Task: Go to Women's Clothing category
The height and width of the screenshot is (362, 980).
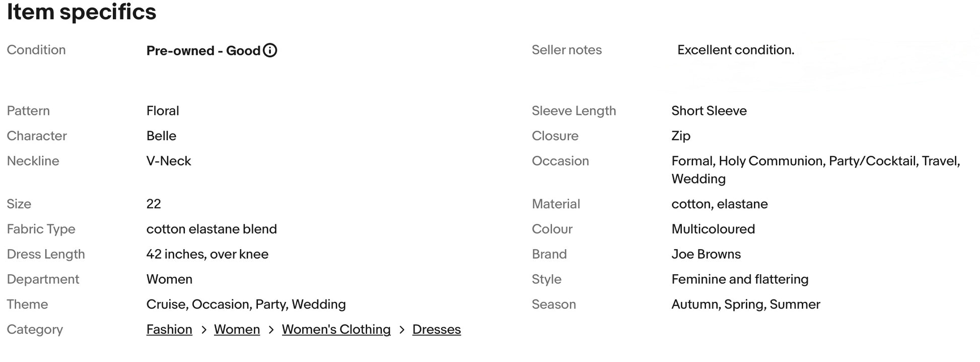Action: (x=336, y=329)
